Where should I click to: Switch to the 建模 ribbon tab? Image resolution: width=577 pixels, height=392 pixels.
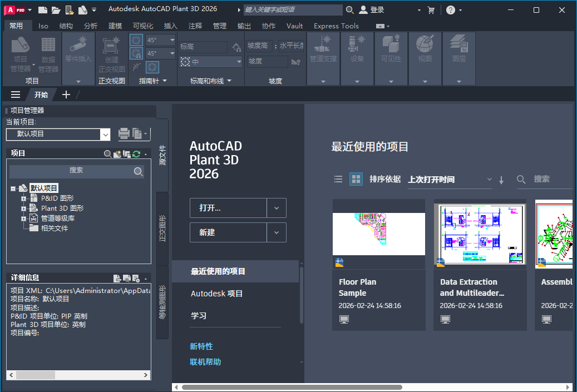[x=115, y=26]
